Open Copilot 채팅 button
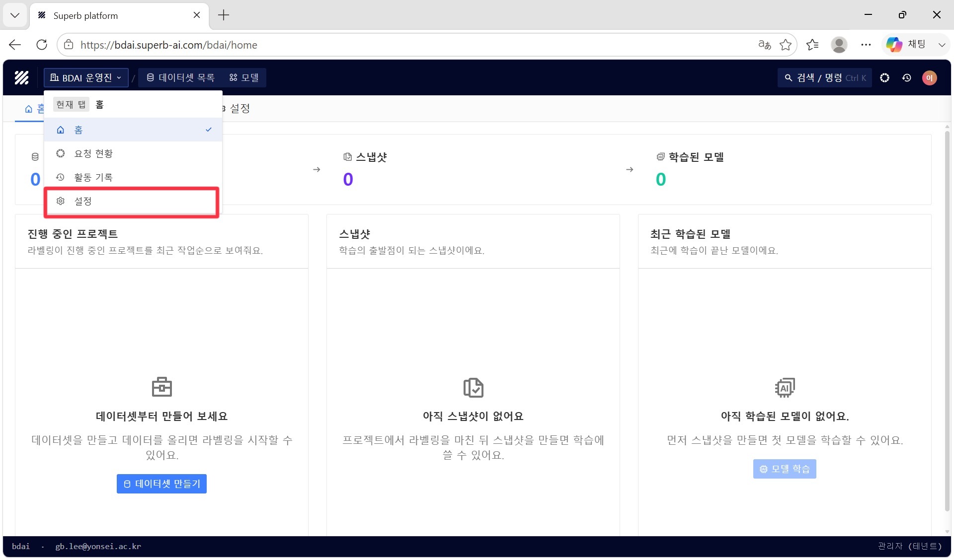 pos(906,45)
